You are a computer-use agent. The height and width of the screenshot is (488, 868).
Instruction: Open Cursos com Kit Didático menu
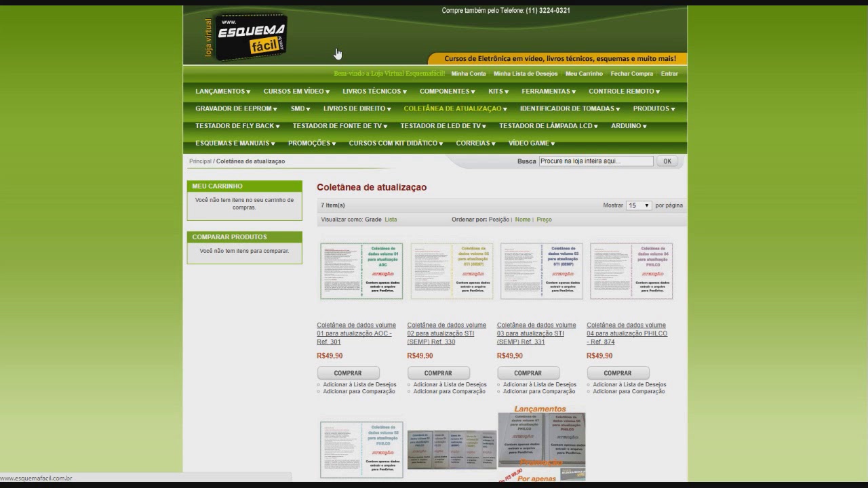point(396,144)
